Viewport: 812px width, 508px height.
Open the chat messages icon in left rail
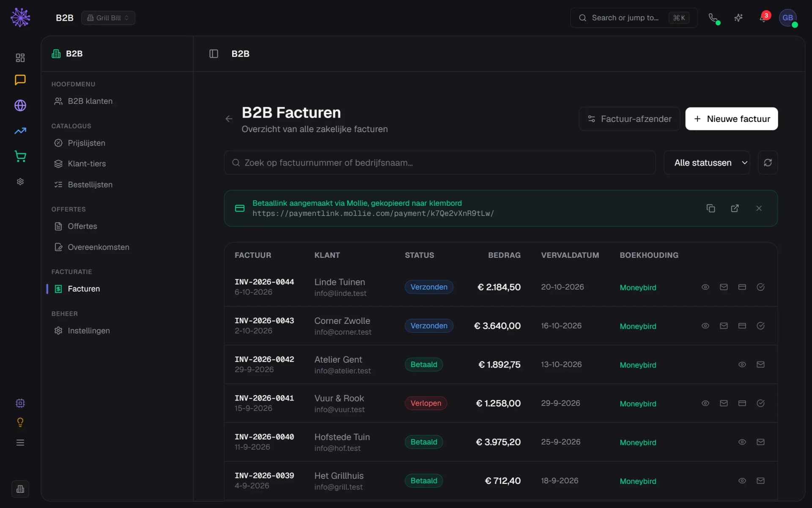(x=20, y=80)
